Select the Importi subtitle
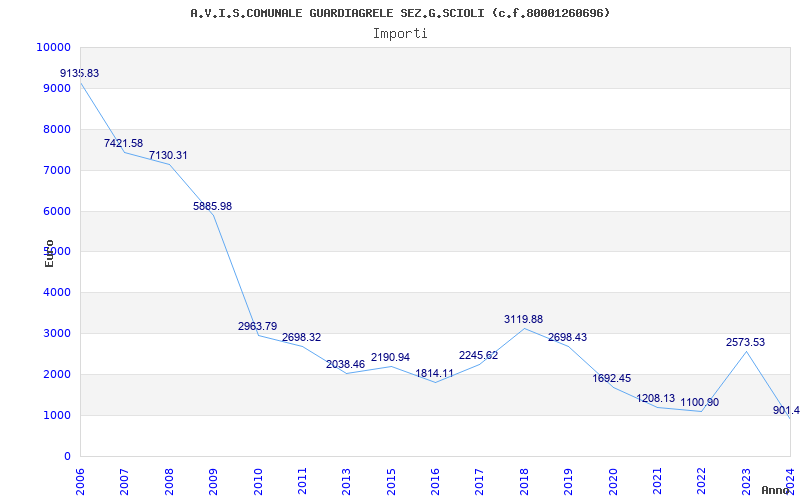Viewport: 800px width, 500px height. (400, 34)
